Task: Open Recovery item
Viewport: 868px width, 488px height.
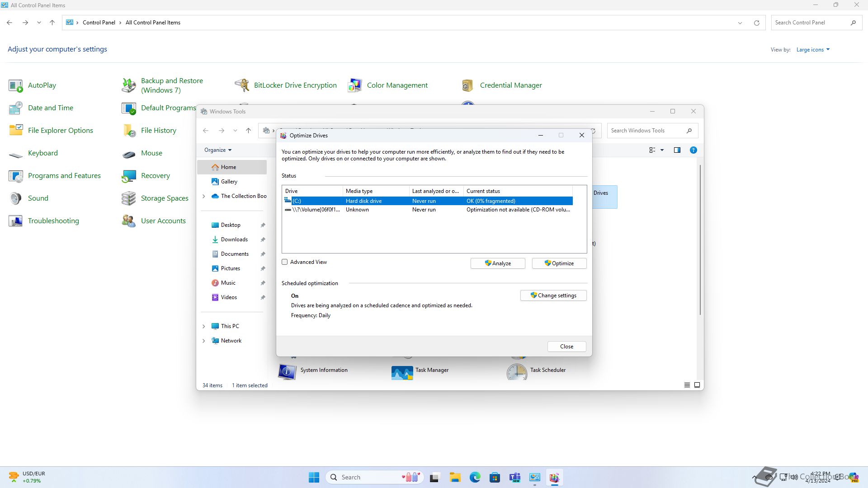Action: [146, 175]
